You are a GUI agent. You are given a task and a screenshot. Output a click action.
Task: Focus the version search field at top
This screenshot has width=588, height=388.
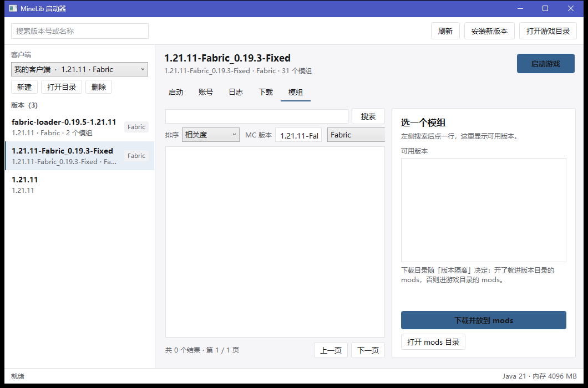coord(80,31)
